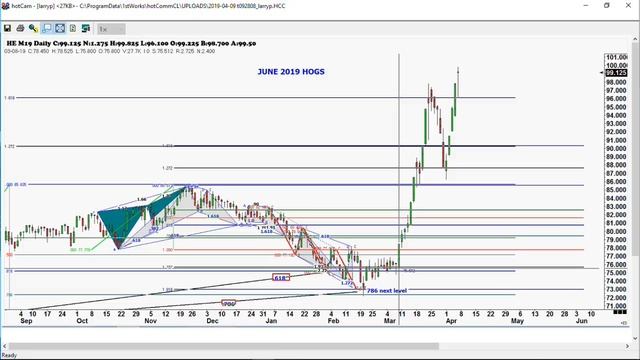Click the vertical scrollbar up arrow
The width and height of the screenshot is (640, 360).
[636, 39]
